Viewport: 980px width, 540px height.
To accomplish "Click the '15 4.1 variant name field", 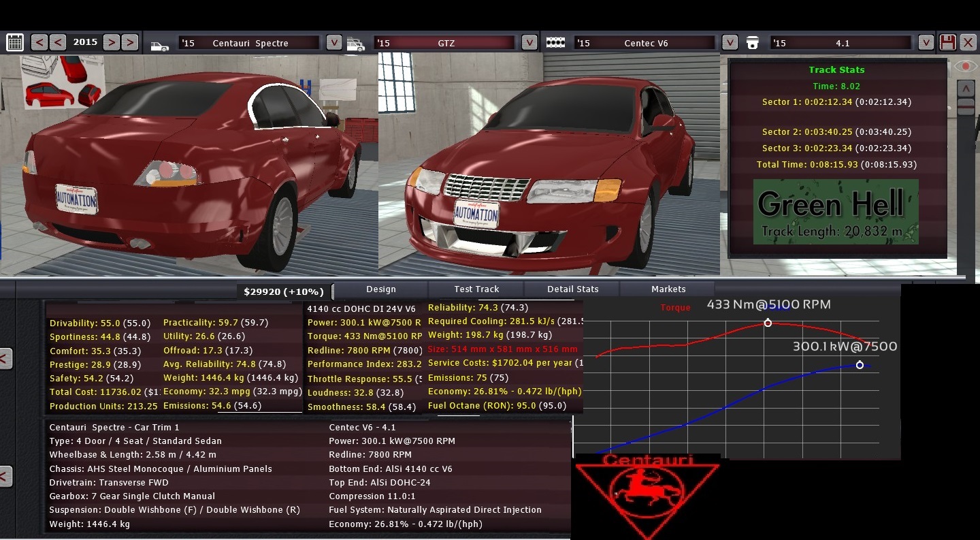I will click(841, 43).
